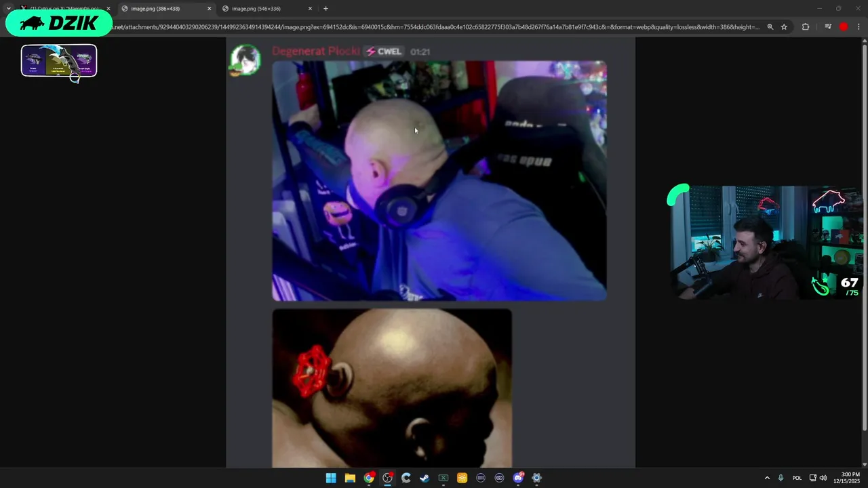Image resolution: width=868 pixels, height=488 pixels.
Task: Show hidden system tray icons
Action: (767, 478)
